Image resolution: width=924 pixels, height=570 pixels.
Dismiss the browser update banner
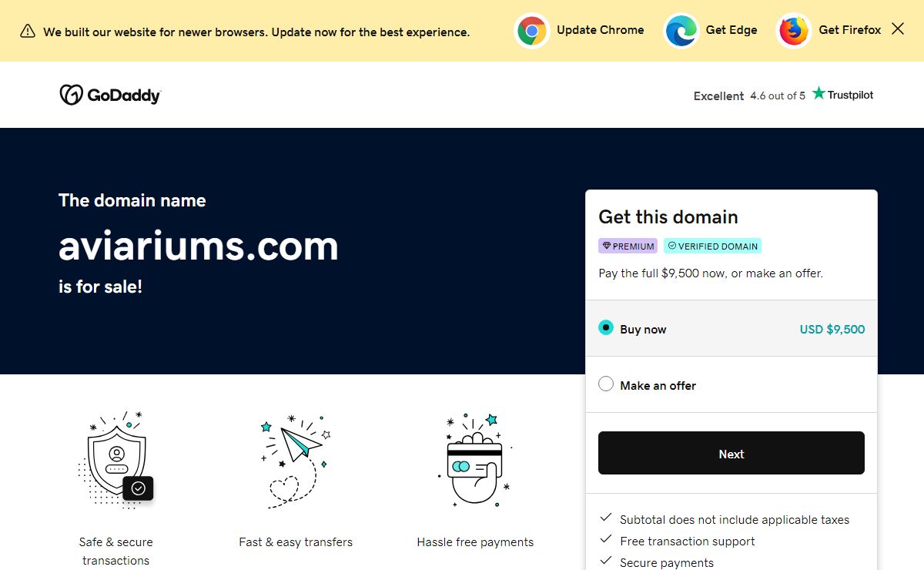(x=898, y=29)
